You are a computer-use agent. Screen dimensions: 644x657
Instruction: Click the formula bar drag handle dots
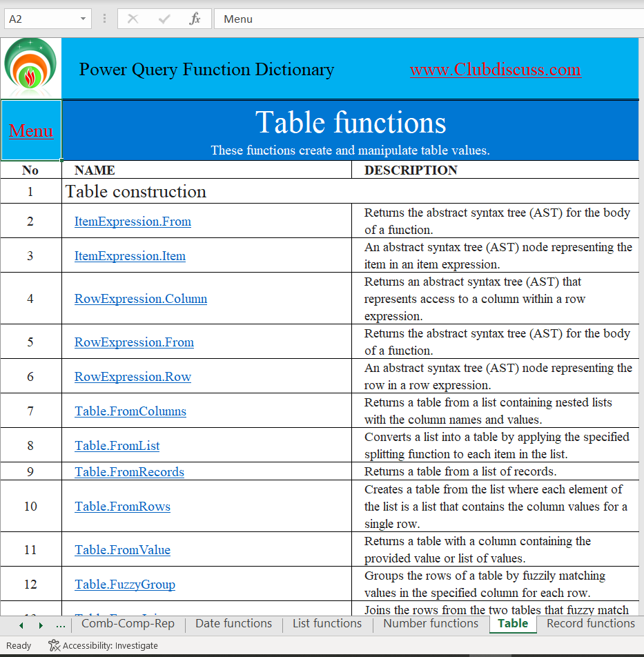[104, 19]
